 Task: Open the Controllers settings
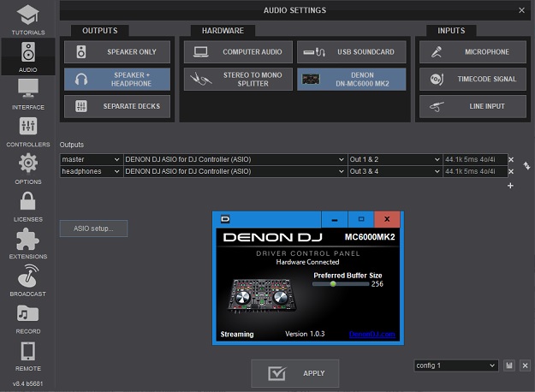(28, 132)
